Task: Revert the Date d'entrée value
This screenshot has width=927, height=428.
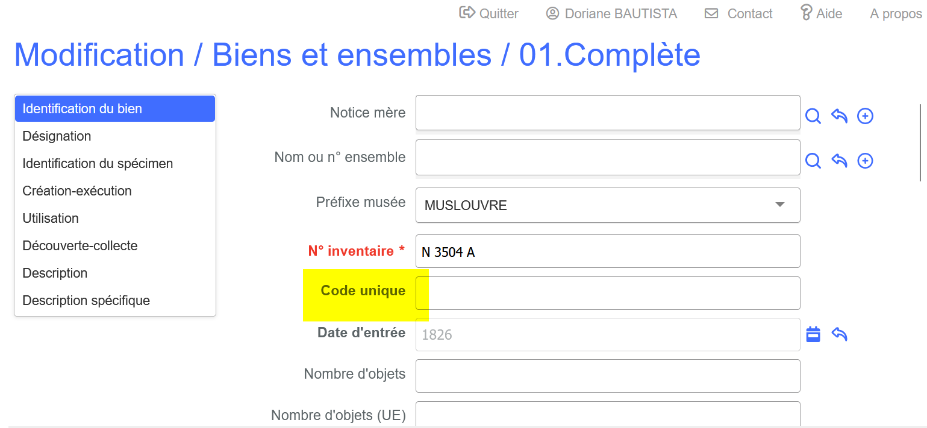Action: (840, 334)
